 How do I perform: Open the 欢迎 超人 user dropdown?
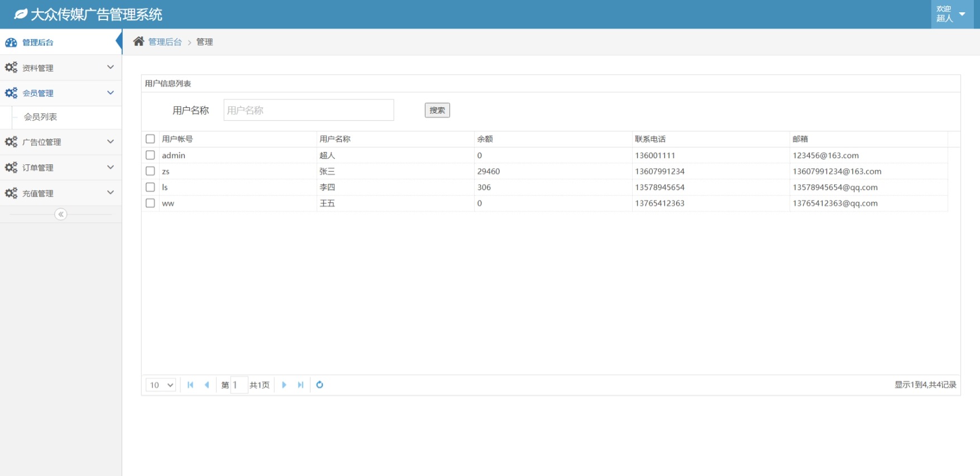tap(952, 14)
